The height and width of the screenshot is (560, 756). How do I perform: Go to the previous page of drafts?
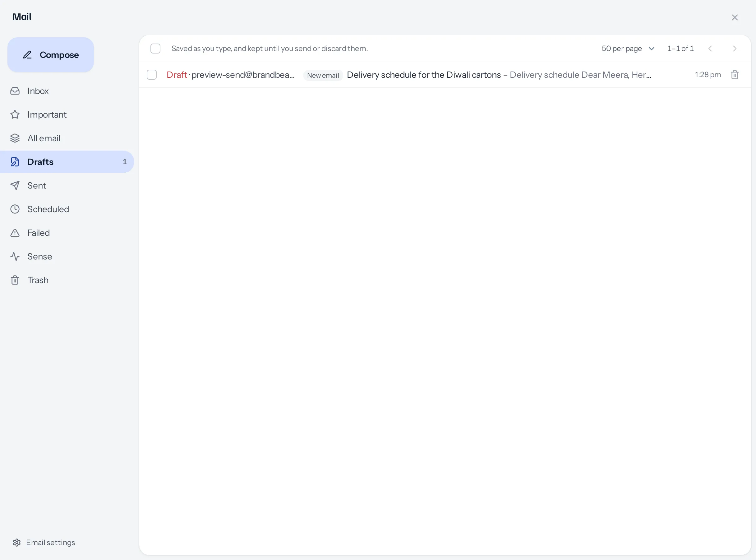point(710,49)
